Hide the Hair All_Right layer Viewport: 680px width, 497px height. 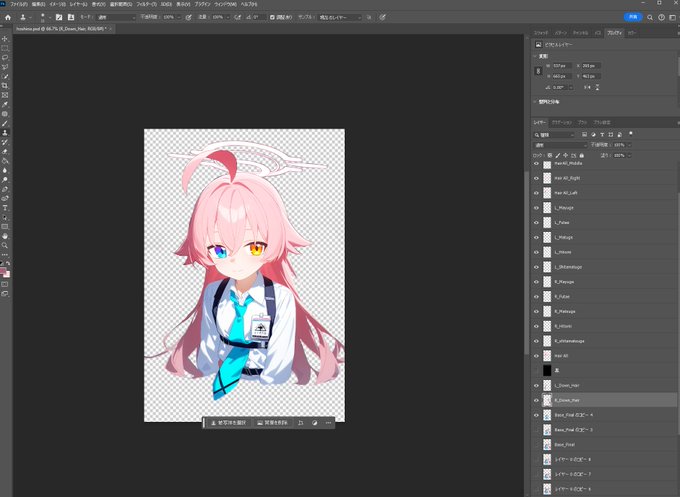tap(536, 178)
